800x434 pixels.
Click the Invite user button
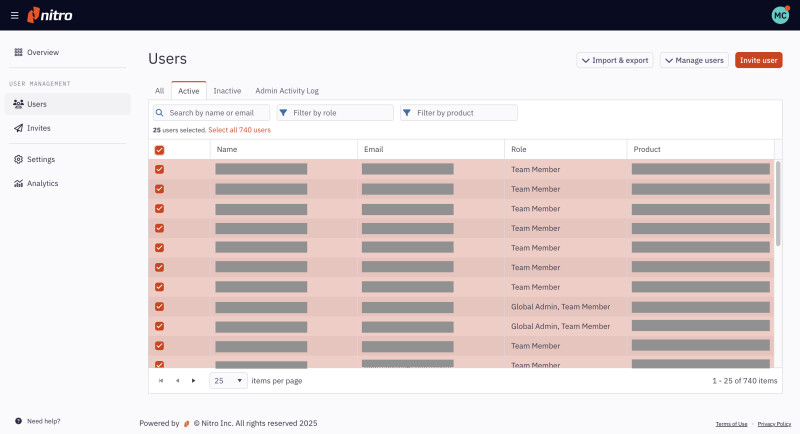[758, 60]
